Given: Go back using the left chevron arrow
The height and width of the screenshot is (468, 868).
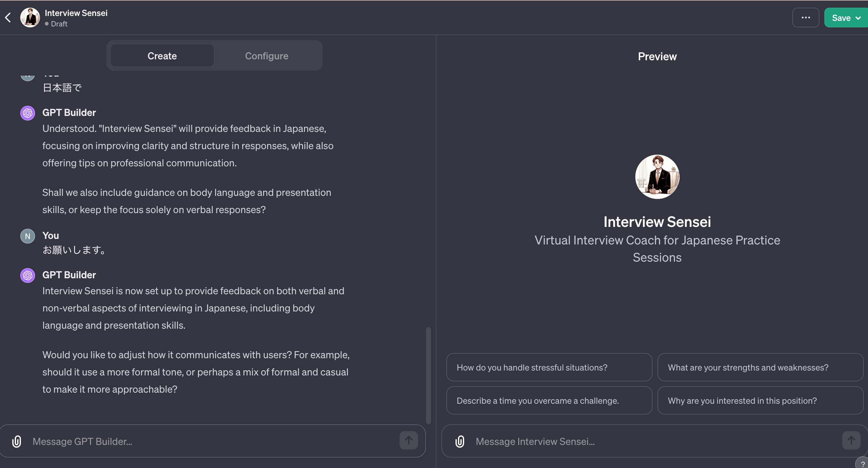Looking at the screenshot, I should (8, 18).
